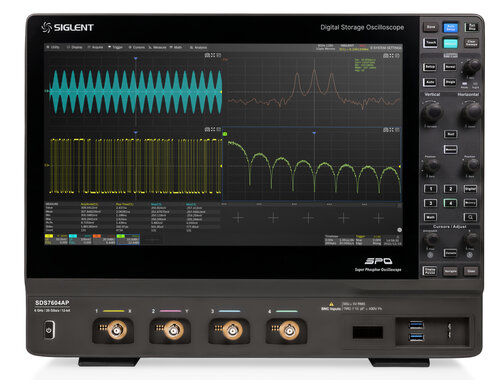Click the round icon at the measurement area corner
This screenshot has width=500, height=380.
(399, 230)
